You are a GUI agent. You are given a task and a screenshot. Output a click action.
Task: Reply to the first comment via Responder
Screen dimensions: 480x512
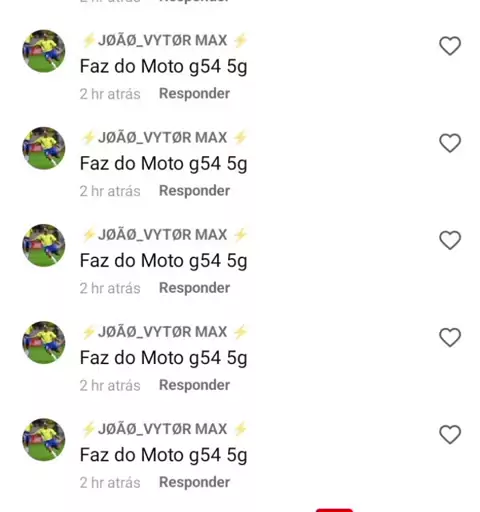(194, 94)
